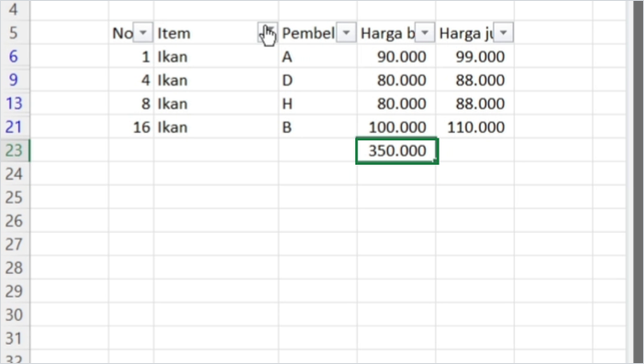Select Ikan cell in row 6
The width and height of the screenshot is (644, 364).
click(216, 57)
